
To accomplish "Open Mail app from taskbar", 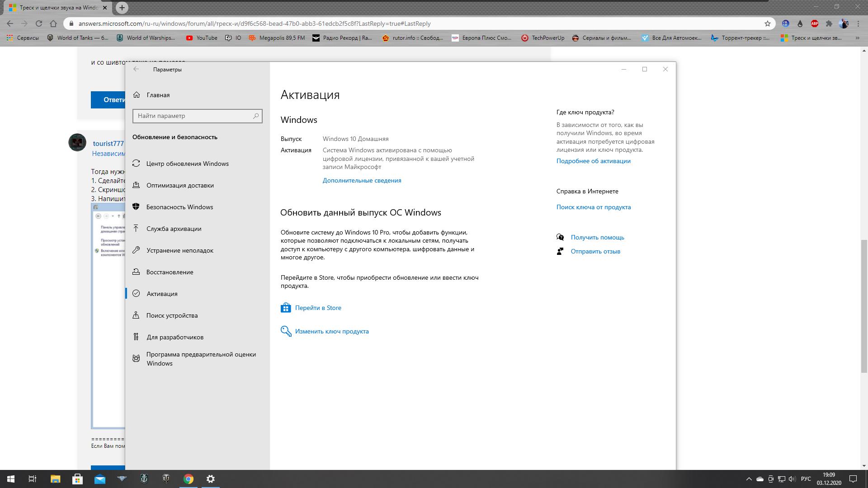I will [x=99, y=479].
